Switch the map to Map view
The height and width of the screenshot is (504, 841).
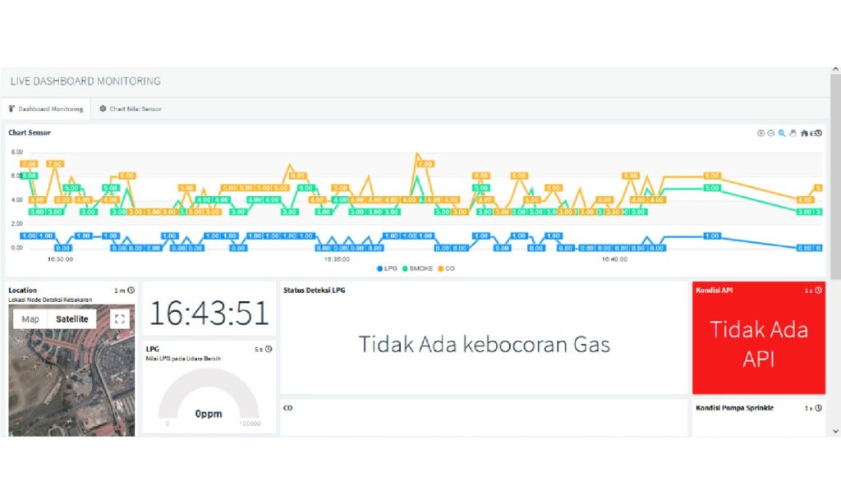pos(30,319)
